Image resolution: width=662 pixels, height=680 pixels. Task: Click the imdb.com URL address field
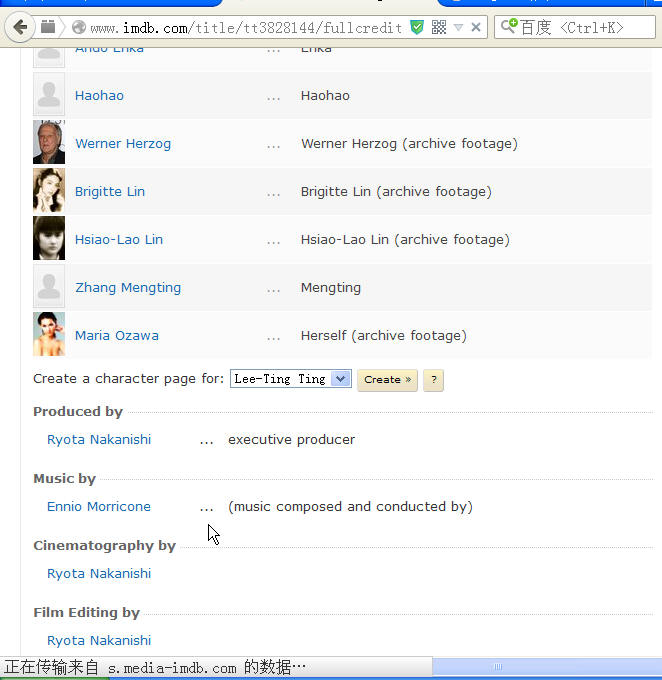pyautogui.click(x=246, y=28)
